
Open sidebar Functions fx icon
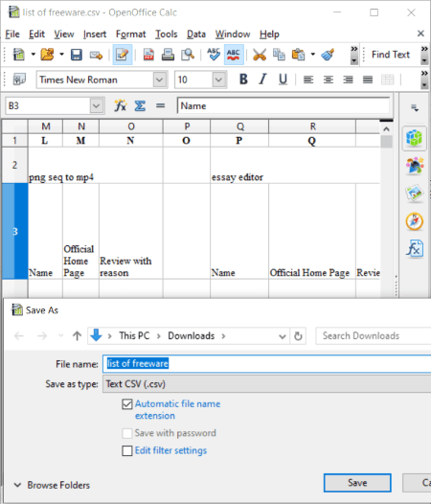[415, 249]
